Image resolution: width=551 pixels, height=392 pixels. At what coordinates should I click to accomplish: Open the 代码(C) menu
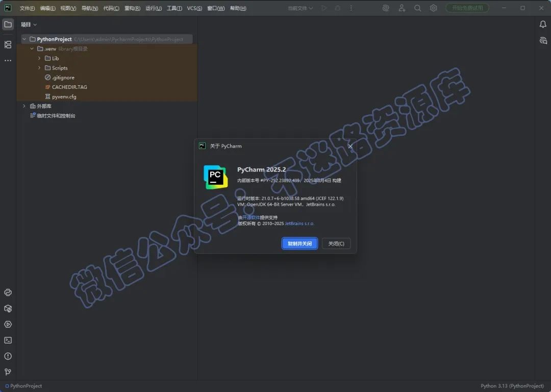pyautogui.click(x=111, y=8)
